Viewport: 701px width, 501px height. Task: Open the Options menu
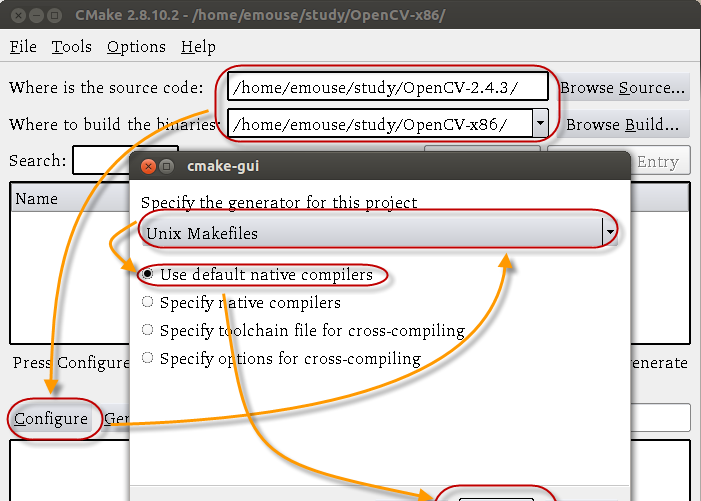136,46
